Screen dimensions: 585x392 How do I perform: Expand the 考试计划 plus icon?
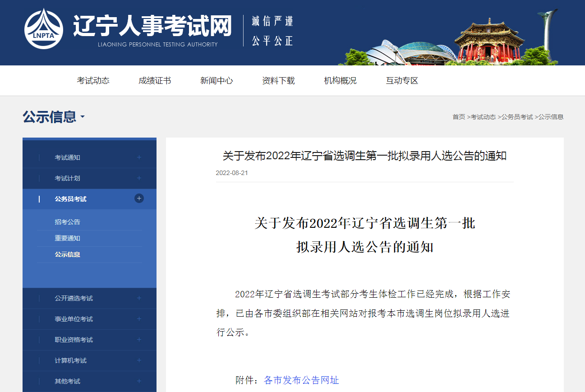click(x=139, y=178)
